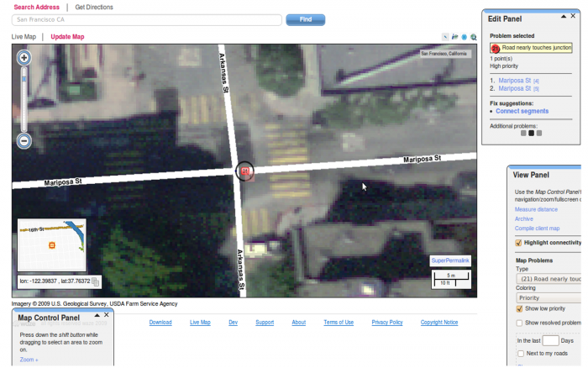This screenshot has height=368, width=588.
Task: Copy coordinates using icon beside lon/lat
Action: tap(96, 281)
